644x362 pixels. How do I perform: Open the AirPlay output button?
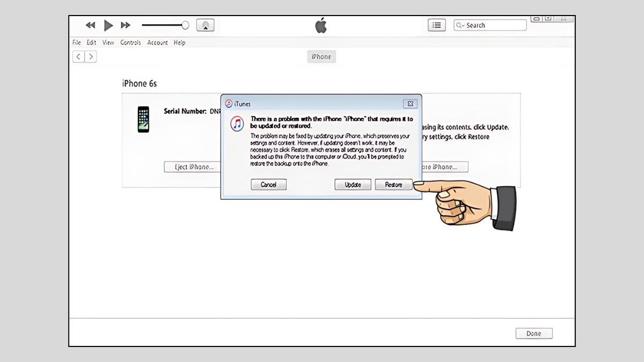(x=206, y=25)
